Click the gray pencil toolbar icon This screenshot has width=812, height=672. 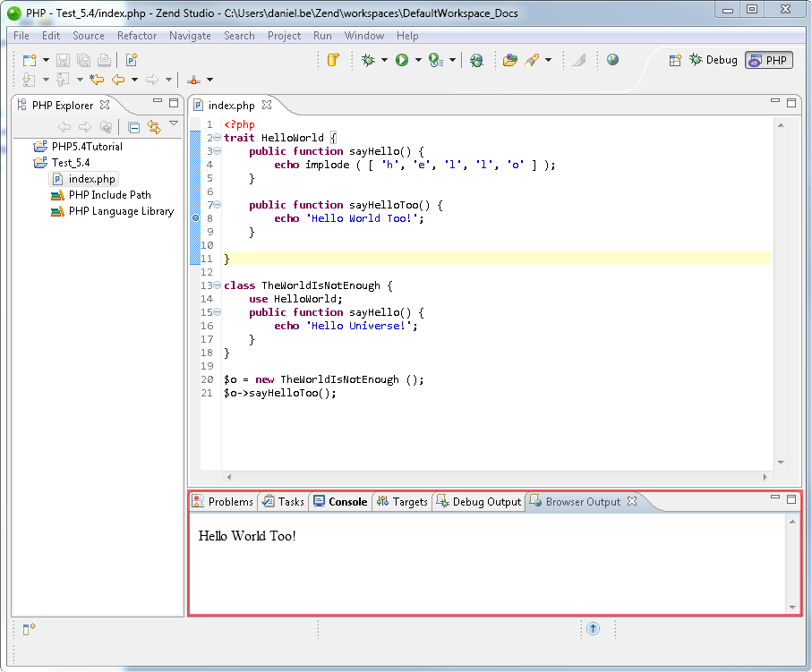tap(579, 60)
